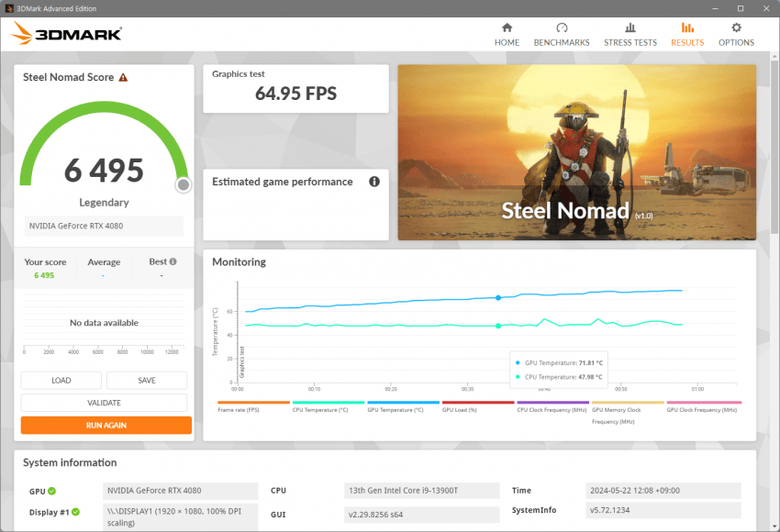This screenshot has height=532, width=780.
Task: Click the No data available message
Action: 104,323
